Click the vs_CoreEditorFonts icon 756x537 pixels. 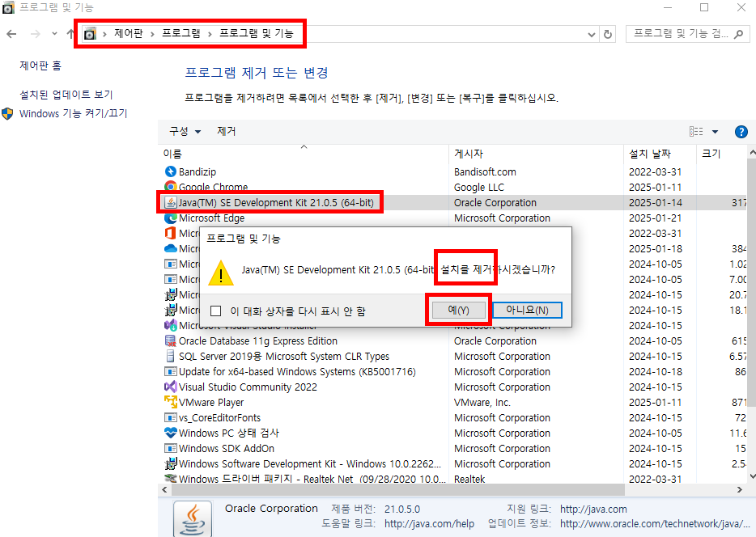[170, 417]
